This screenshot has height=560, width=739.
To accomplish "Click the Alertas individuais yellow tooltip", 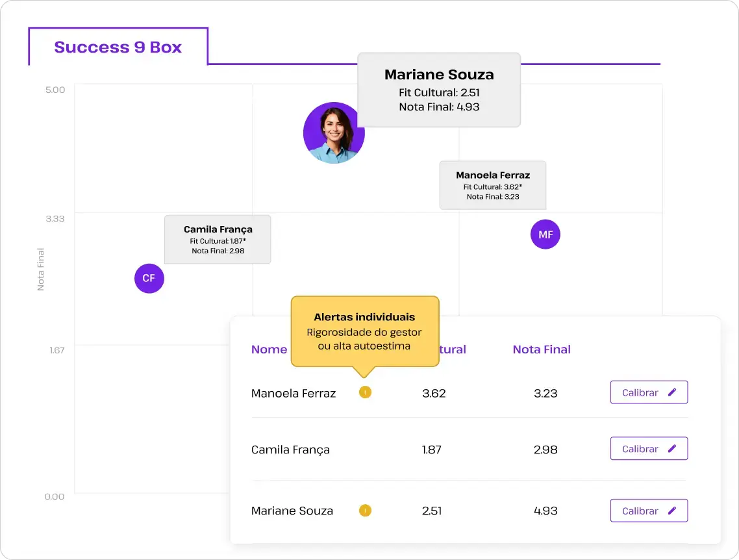I will coord(364,331).
